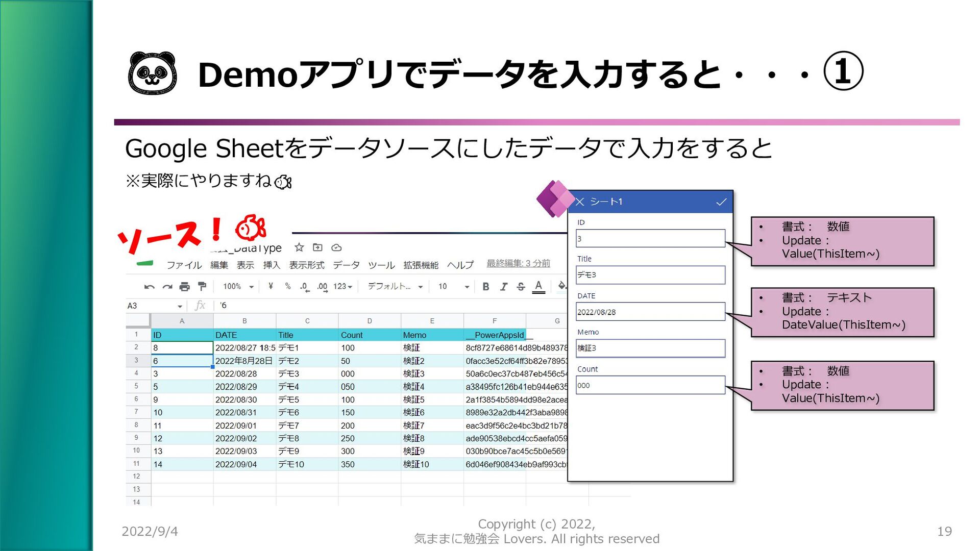Open the 最終編集: 3 分前 link

[518, 263]
